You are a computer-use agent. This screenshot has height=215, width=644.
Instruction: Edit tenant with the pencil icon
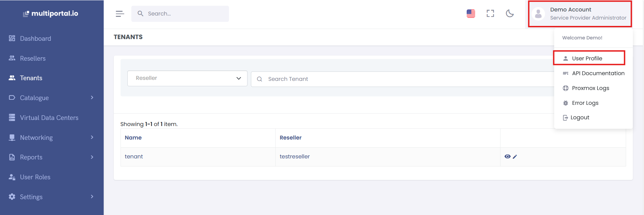coord(515,156)
